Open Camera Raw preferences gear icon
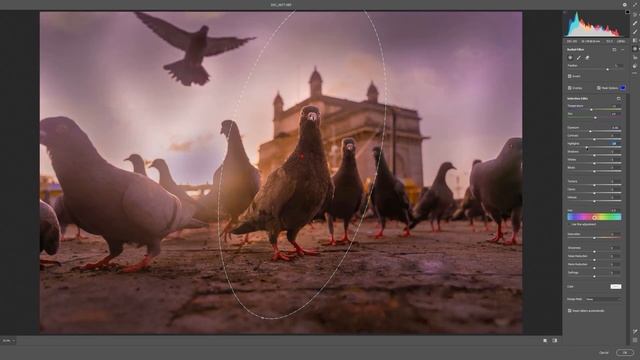The image size is (640, 360). point(624,5)
